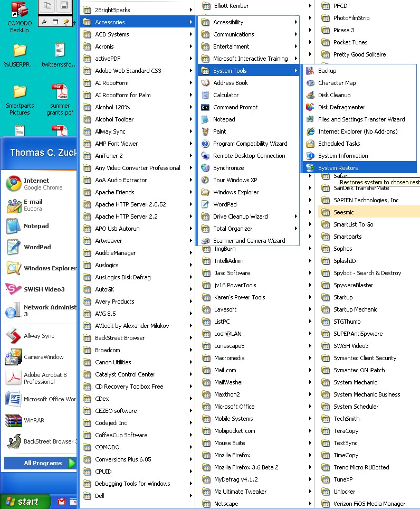Expand the 2BrightSparks submenu arrow

pos(190,10)
